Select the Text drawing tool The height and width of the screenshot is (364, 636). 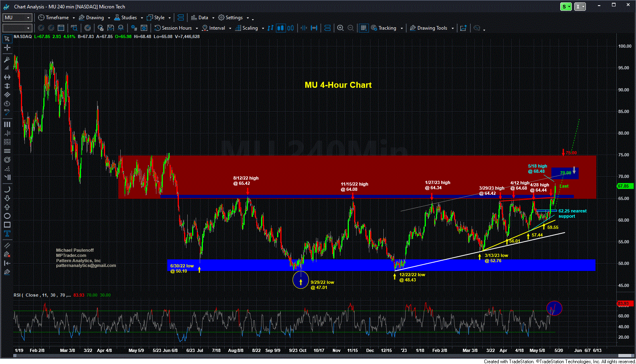7,233
